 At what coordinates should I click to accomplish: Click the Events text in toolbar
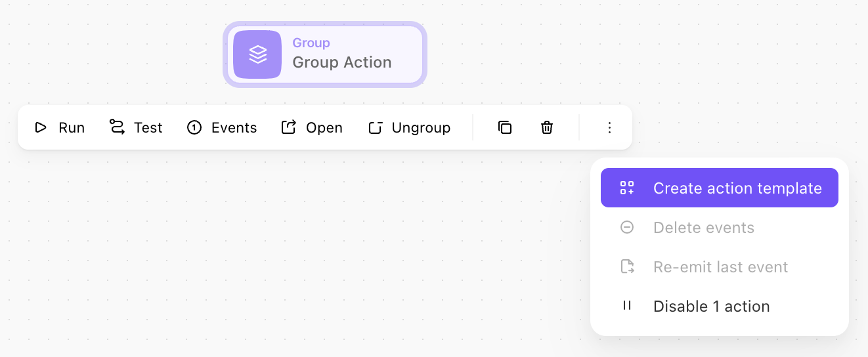coord(234,128)
